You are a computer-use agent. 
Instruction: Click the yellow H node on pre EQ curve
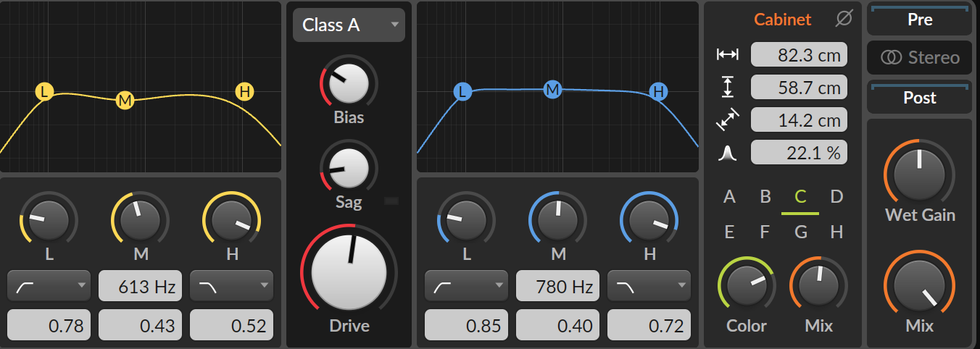246,92
